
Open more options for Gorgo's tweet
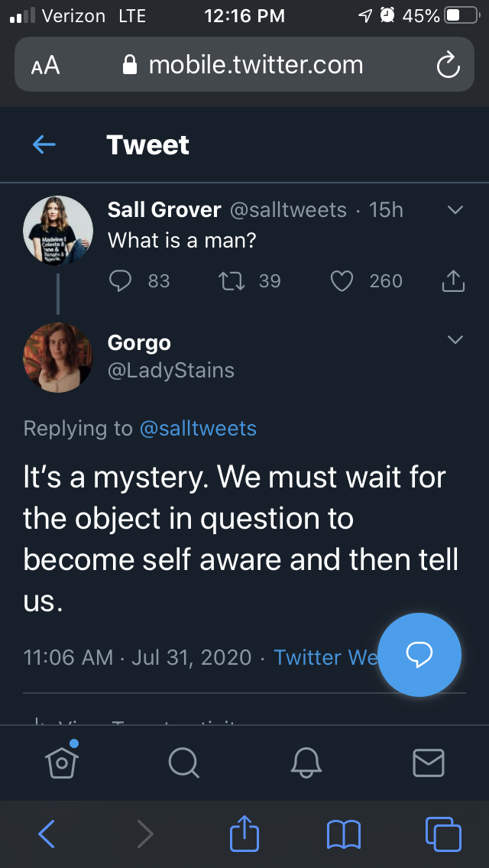pos(455,339)
